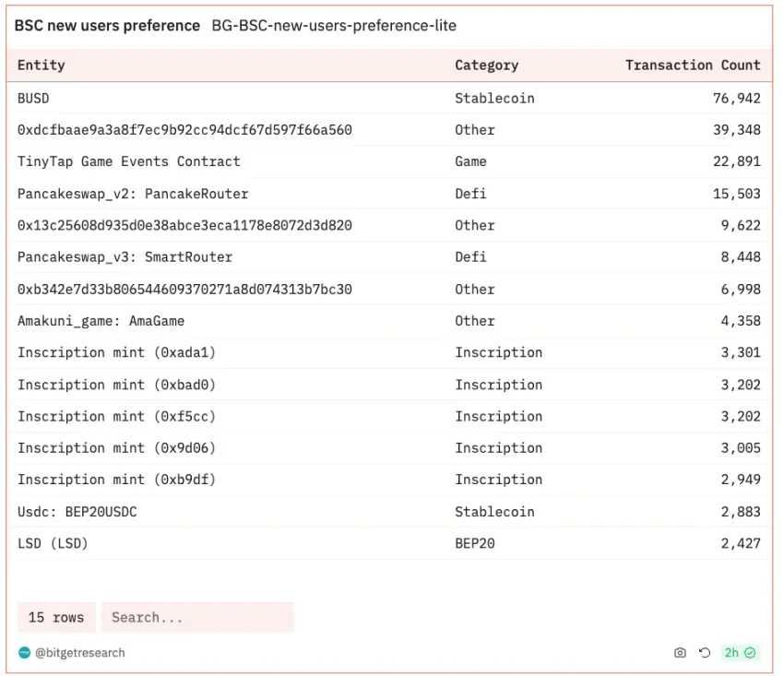Click the 0xdcfbaae9a3a8f7ec9b92cc94dcf67d597f66a560 address
Screen dimensions: 784x676
pos(184,130)
